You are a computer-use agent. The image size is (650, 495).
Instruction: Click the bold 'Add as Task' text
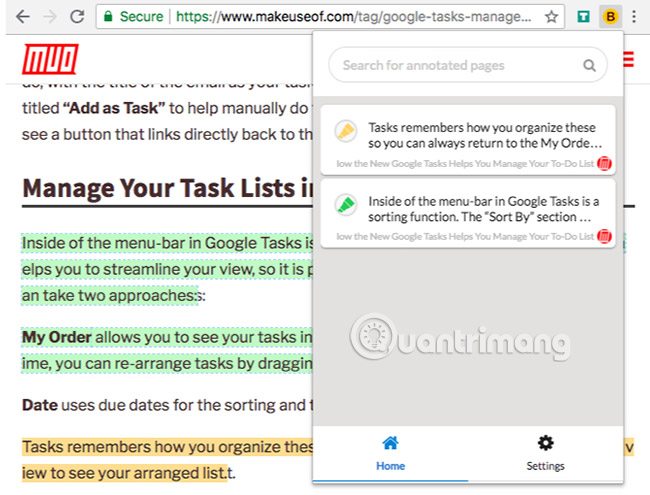tap(114, 108)
